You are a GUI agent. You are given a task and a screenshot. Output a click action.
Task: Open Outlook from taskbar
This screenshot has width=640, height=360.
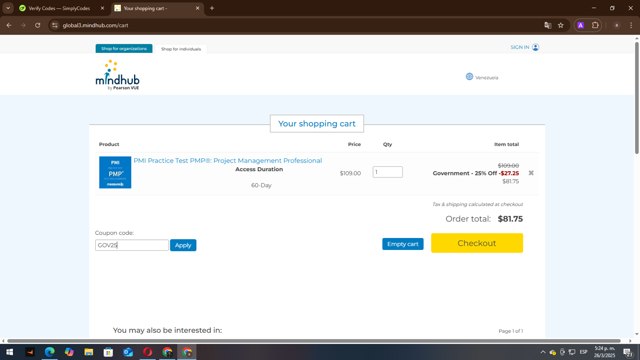coord(128,352)
